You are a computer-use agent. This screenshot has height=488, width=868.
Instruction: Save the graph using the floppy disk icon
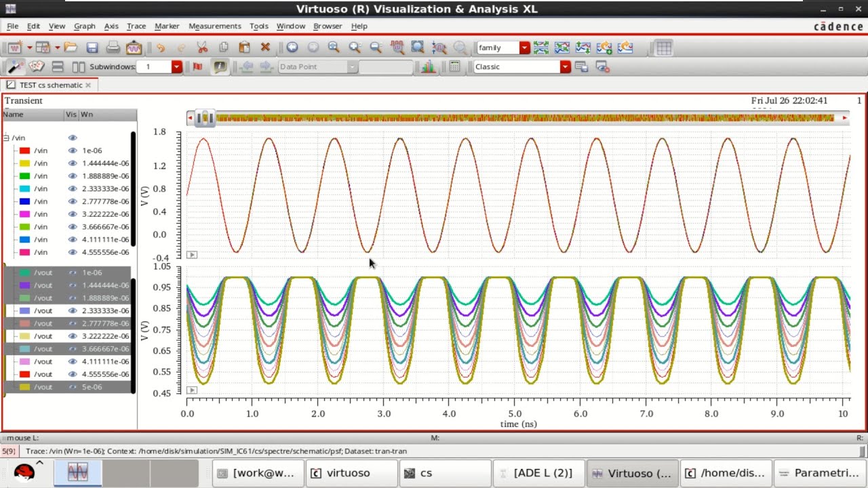coord(92,47)
